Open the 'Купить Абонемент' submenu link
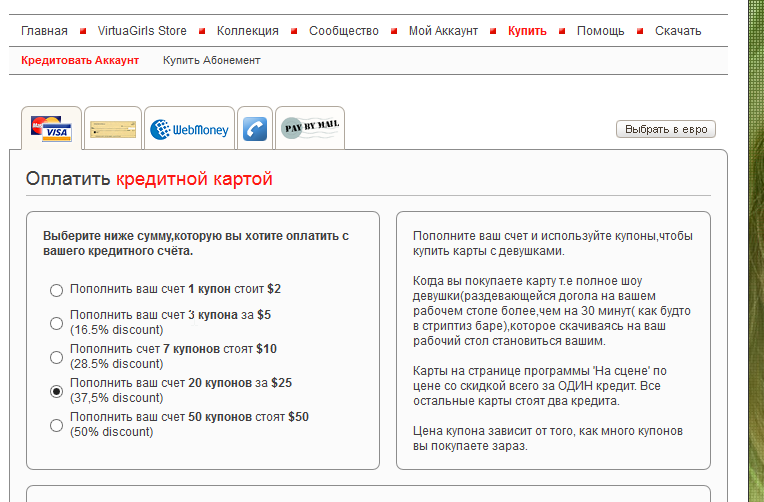The height and width of the screenshot is (502, 764). coord(211,60)
